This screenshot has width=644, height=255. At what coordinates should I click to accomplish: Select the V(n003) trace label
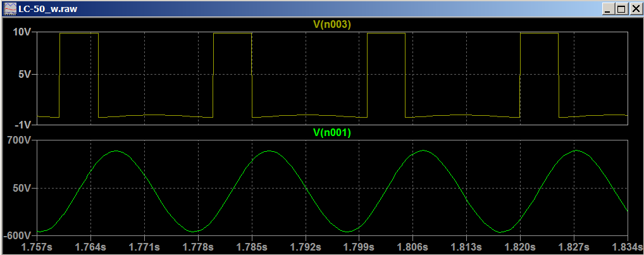pos(332,24)
